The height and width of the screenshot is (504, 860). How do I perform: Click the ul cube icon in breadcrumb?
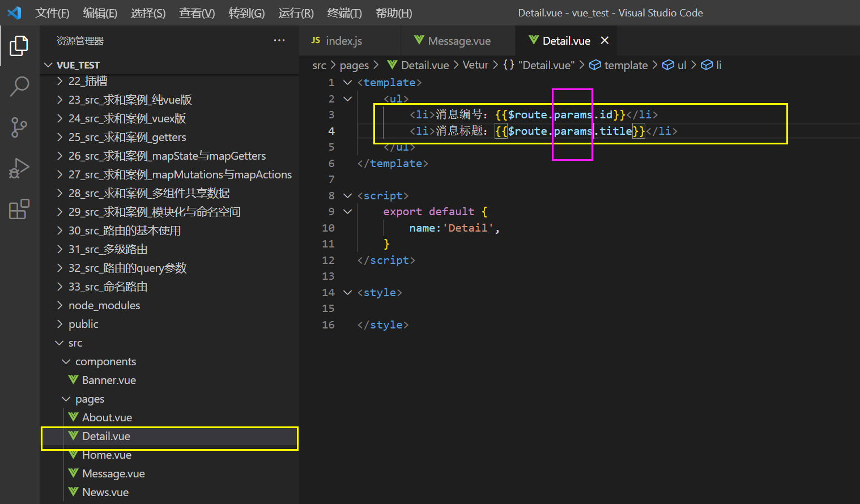pyautogui.click(x=668, y=65)
